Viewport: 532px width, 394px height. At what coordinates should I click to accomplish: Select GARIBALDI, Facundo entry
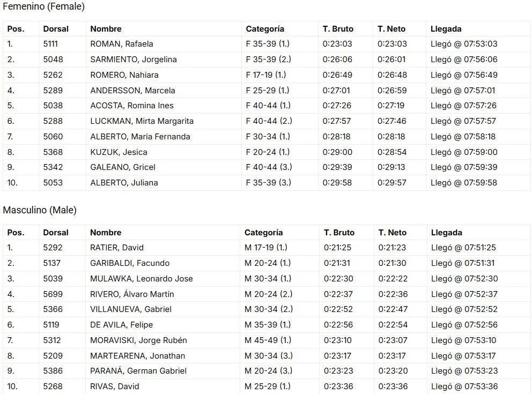click(130, 263)
